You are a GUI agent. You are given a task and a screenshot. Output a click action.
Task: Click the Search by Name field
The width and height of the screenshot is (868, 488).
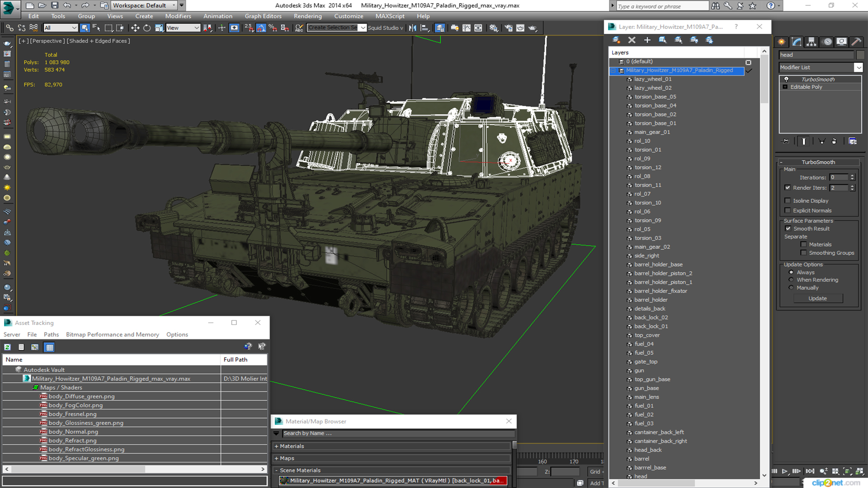click(398, 433)
